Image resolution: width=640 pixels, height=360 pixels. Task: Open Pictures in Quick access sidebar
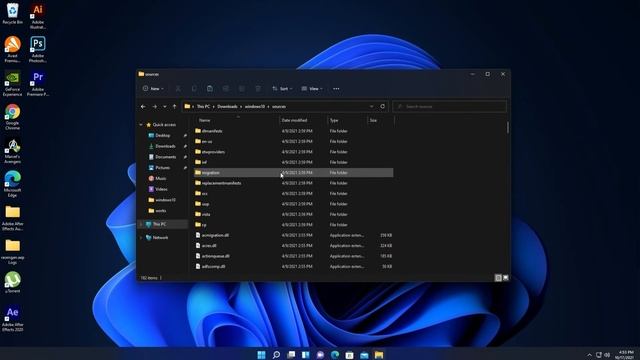pyautogui.click(x=162, y=167)
